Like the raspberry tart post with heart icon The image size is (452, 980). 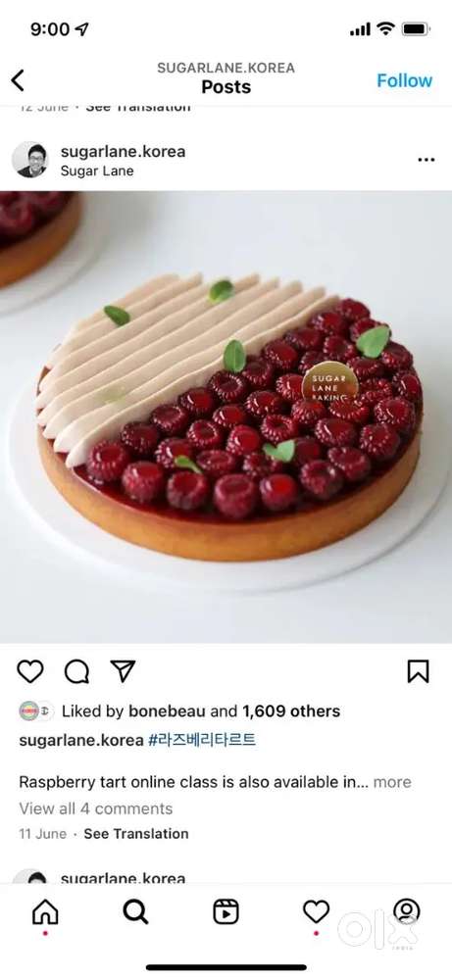tap(30, 671)
